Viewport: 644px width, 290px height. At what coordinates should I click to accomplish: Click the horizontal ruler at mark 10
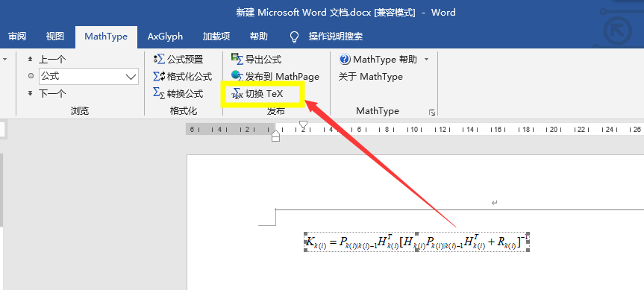[414, 130]
